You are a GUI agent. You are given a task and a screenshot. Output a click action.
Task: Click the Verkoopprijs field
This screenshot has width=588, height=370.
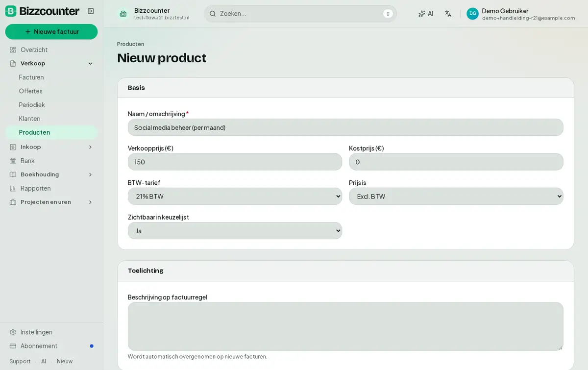tap(235, 162)
